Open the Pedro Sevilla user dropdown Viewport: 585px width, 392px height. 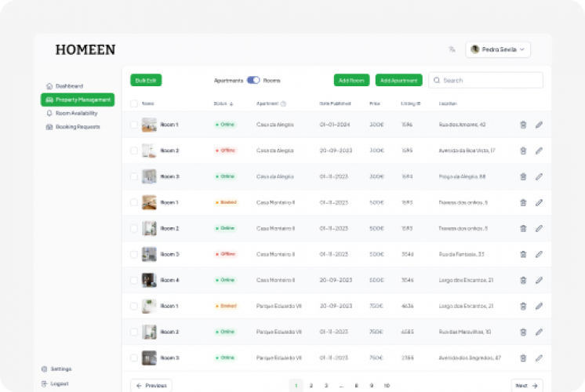[x=498, y=49]
